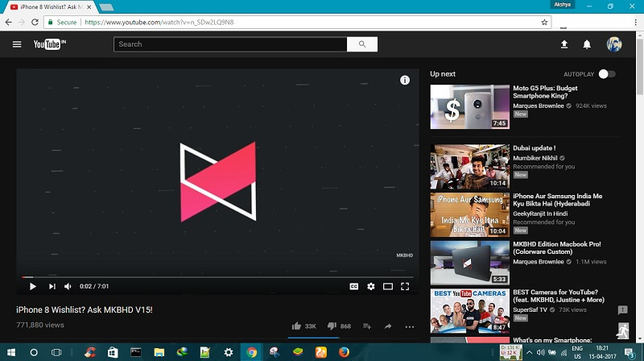This screenshot has width=644, height=361.
Task: Click the search magnifier button
Action: 361,44
